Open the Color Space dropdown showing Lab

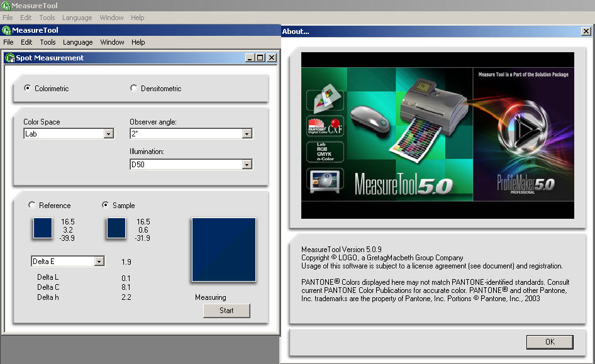[x=109, y=134]
